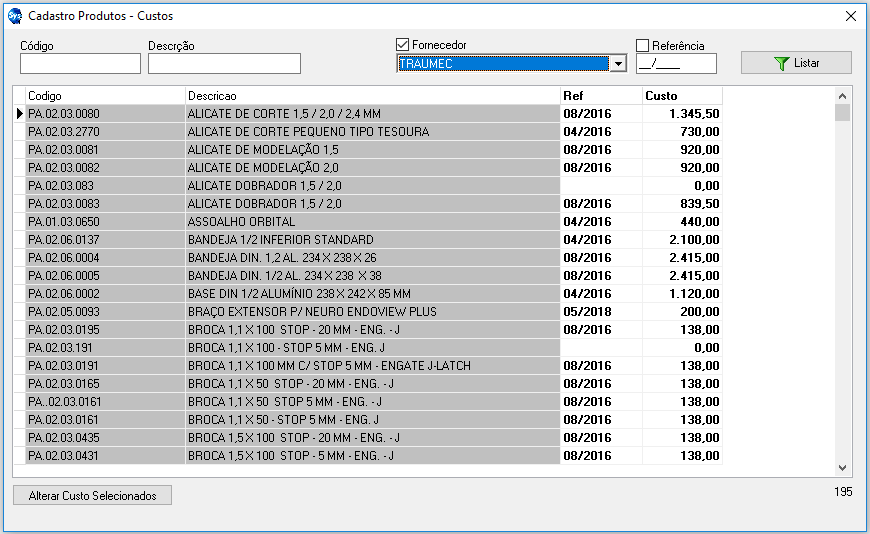Click the Custo column header

pos(681,96)
